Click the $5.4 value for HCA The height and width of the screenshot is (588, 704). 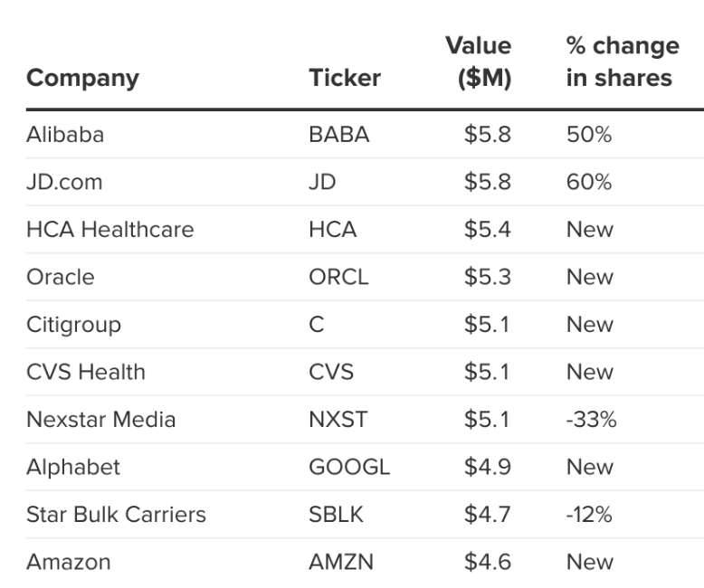click(488, 230)
